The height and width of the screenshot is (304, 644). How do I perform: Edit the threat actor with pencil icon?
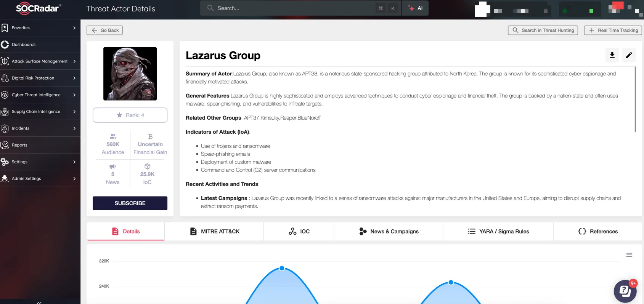point(629,55)
